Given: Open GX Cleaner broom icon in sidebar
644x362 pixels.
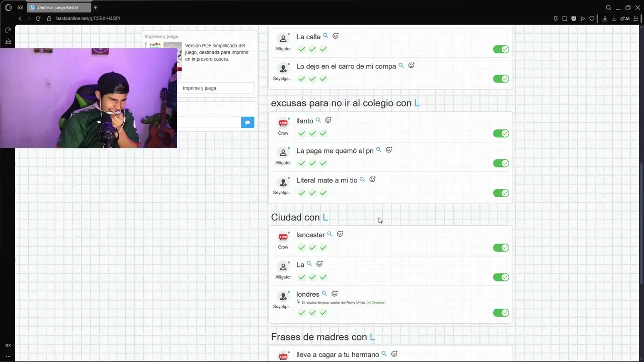Looking at the screenshot, I should coord(8,42).
